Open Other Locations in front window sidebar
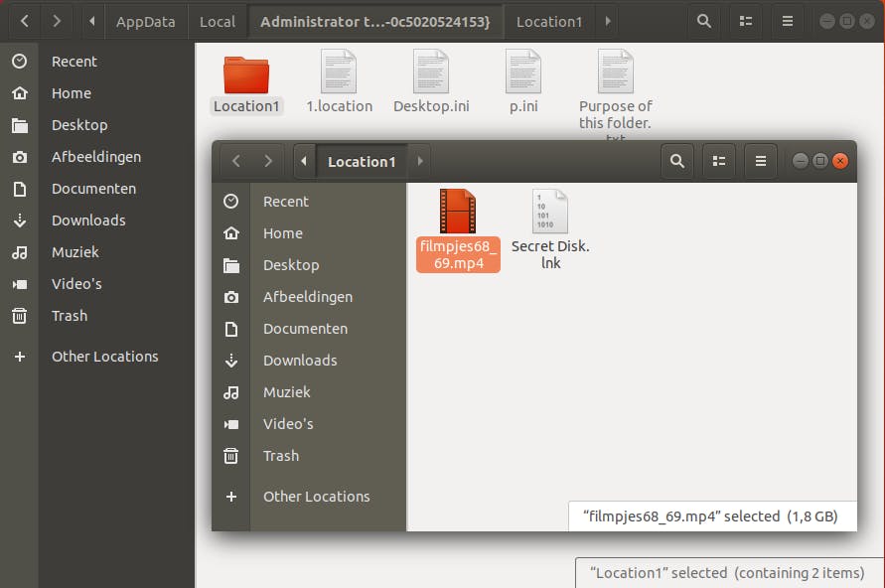885x588 pixels. 309,497
